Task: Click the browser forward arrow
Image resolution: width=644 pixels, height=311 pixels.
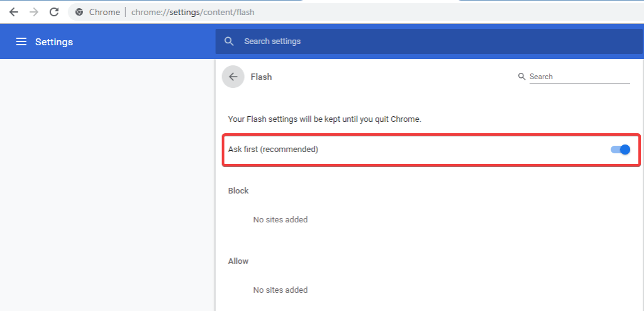Action: [33, 12]
